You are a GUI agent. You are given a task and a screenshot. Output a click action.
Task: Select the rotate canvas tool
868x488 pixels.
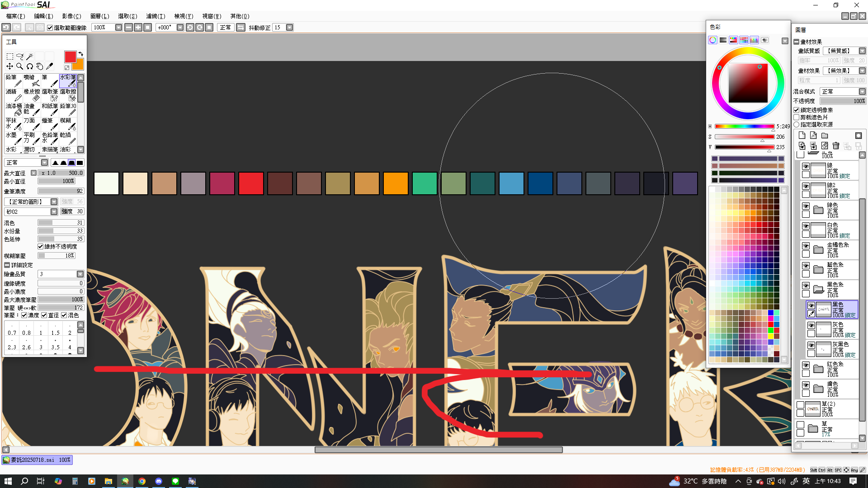29,66
